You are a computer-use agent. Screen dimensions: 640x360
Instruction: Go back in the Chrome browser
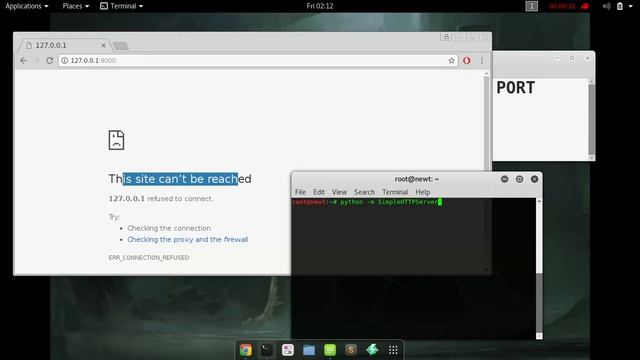tap(23, 60)
